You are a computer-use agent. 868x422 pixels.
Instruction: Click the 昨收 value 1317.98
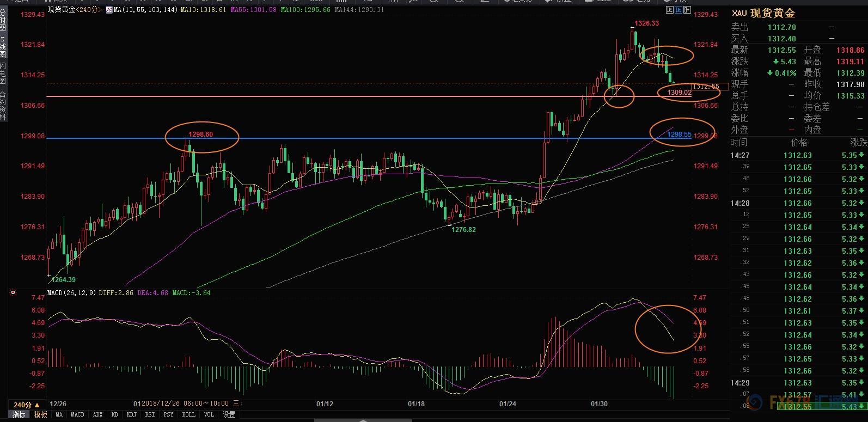(850, 84)
